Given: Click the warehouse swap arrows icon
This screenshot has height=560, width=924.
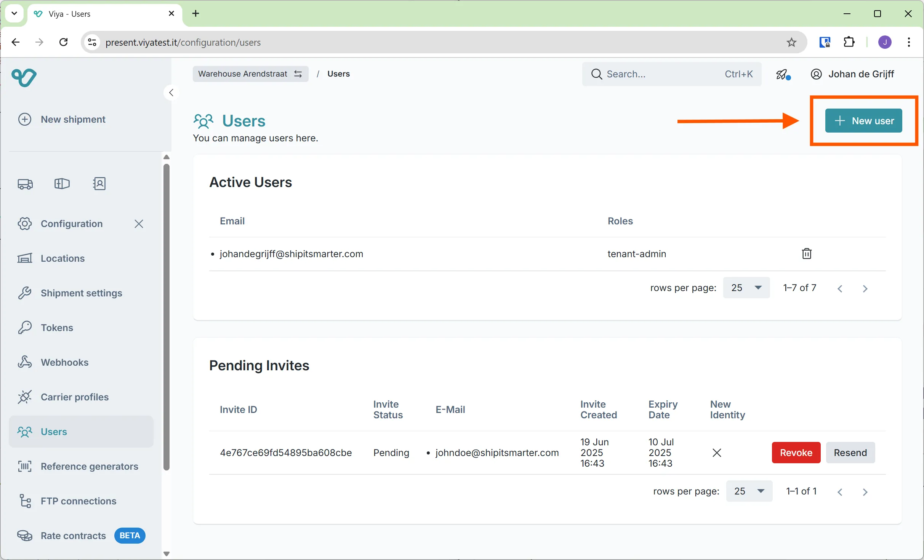Looking at the screenshot, I should (x=298, y=74).
